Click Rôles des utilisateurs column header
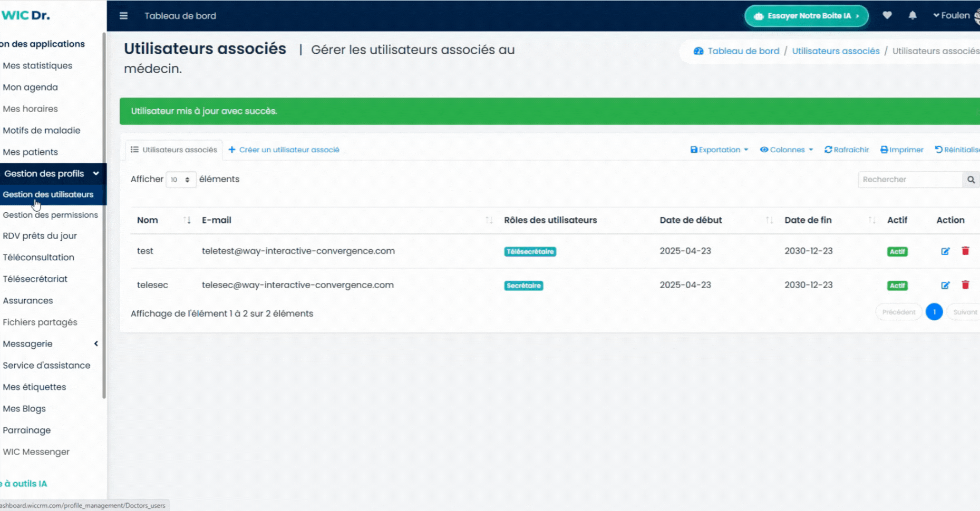Image resolution: width=980 pixels, height=511 pixels. pyautogui.click(x=550, y=220)
